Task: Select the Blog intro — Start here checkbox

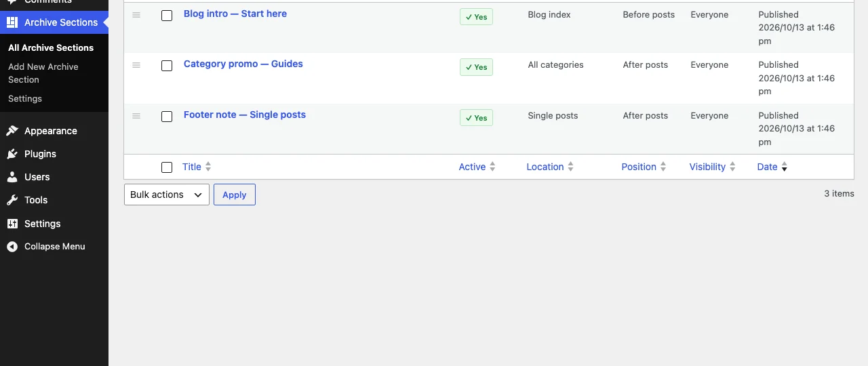Action: tap(167, 16)
